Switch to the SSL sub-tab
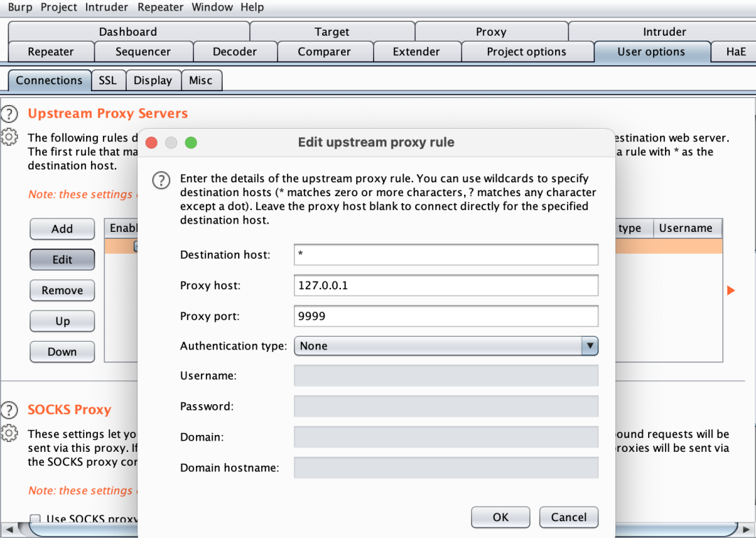Image resolution: width=756 pixels, height=538 pixels. [x=108, y=80]
